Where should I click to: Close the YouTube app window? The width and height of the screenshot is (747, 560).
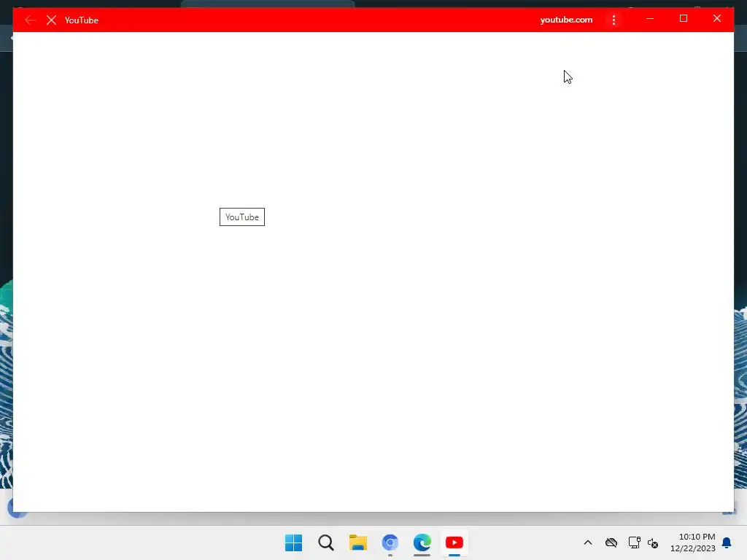(x=716, y=18)
